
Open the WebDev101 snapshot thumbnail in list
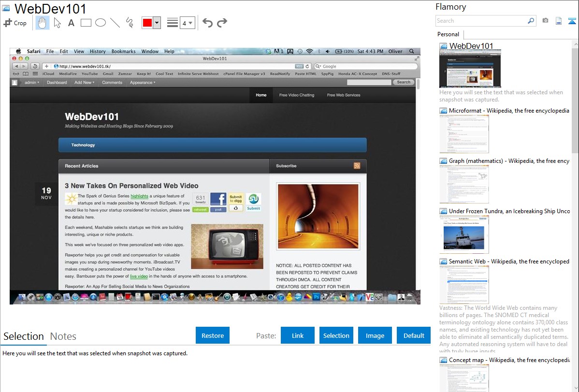pos(470,69)
